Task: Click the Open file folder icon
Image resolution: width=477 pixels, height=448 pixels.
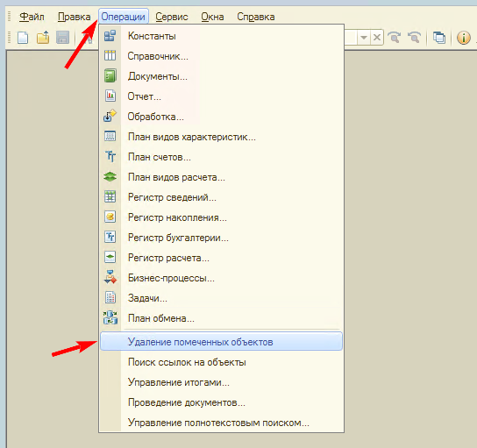Action: [x=43, y=38]
